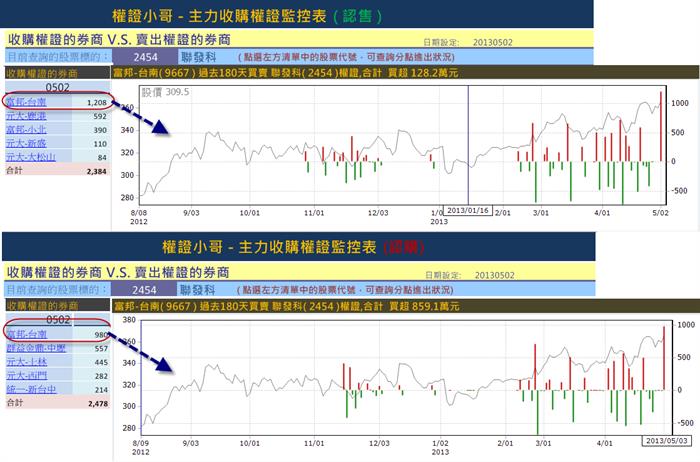This screenshot has height=462, width=700.
Task: Click the 8/08 2012 axis label
Action: 139,217
